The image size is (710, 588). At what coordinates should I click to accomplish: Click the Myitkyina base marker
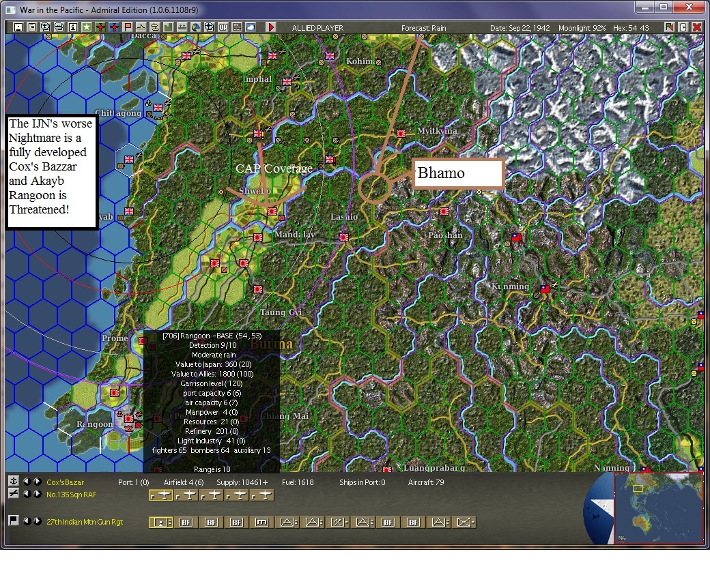point(401,134)
